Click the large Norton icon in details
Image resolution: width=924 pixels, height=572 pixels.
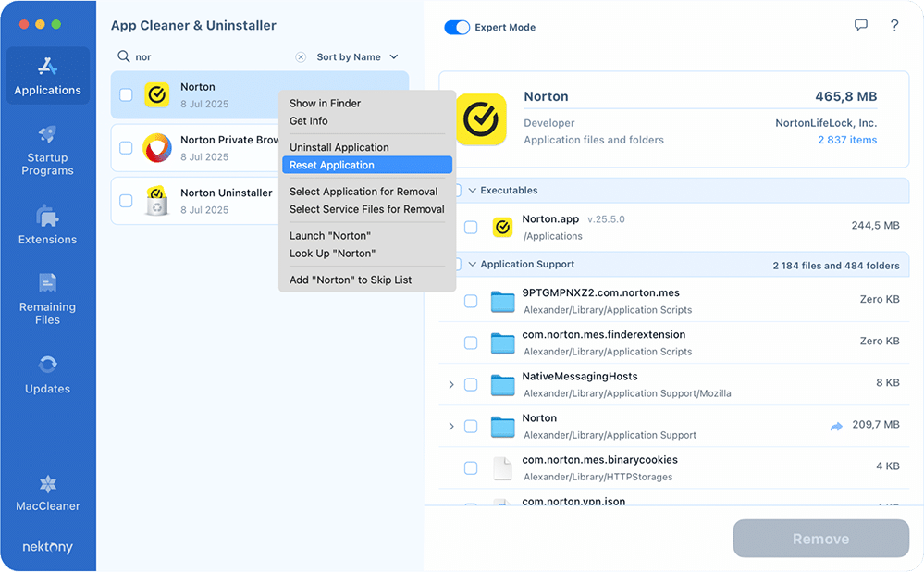[x=482, y=119]
